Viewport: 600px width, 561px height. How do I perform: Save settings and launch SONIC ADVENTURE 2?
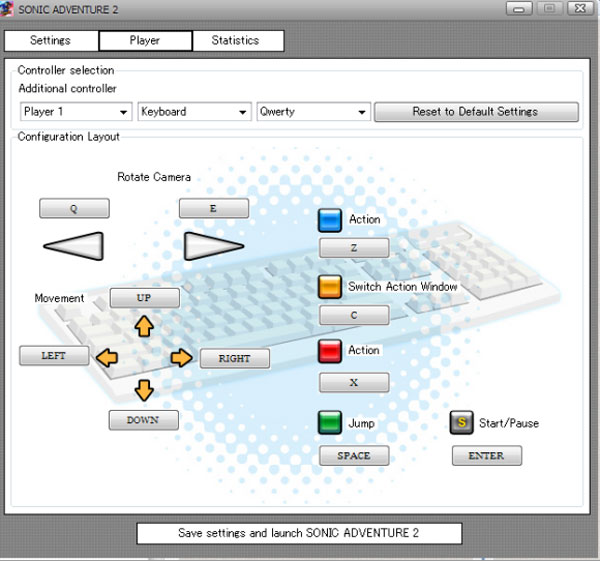[x=299, y=533]
